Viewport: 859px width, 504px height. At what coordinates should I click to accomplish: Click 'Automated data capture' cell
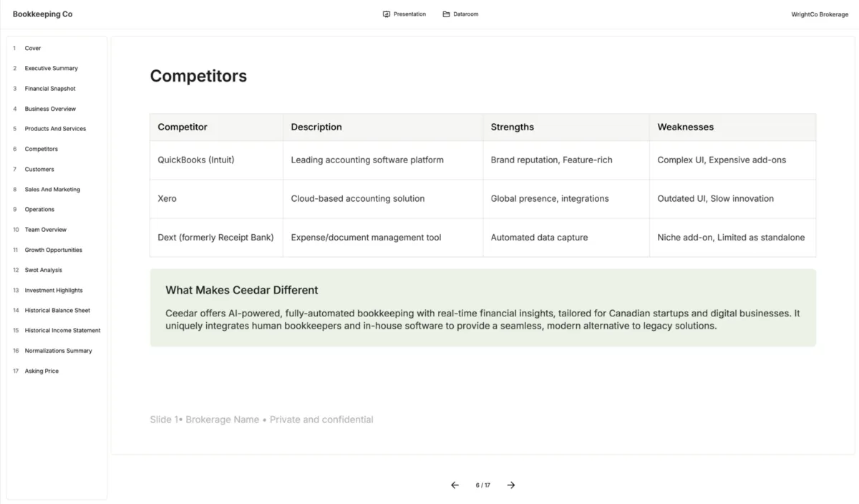(x=566, y=237)
